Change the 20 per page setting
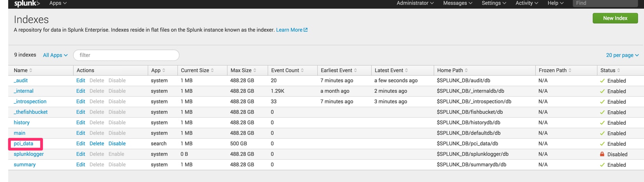 [622, 55]
